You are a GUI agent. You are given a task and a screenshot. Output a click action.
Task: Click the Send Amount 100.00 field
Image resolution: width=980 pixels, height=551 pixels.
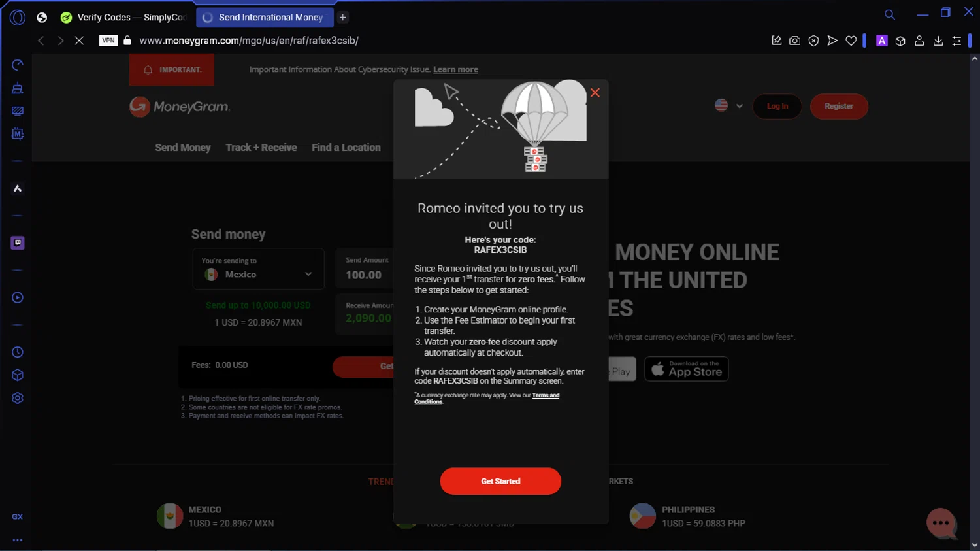coord(366,269)
